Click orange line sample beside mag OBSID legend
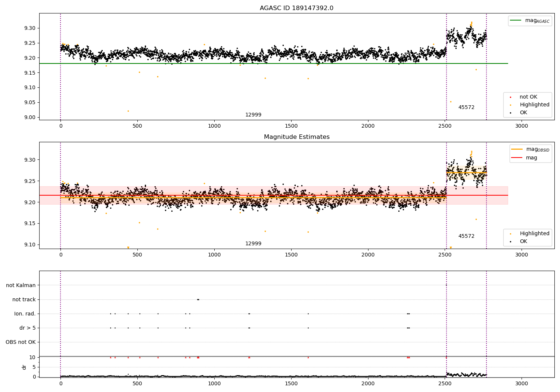The width and height of the screenshot is (560, 392). click(x=517, y=149)
